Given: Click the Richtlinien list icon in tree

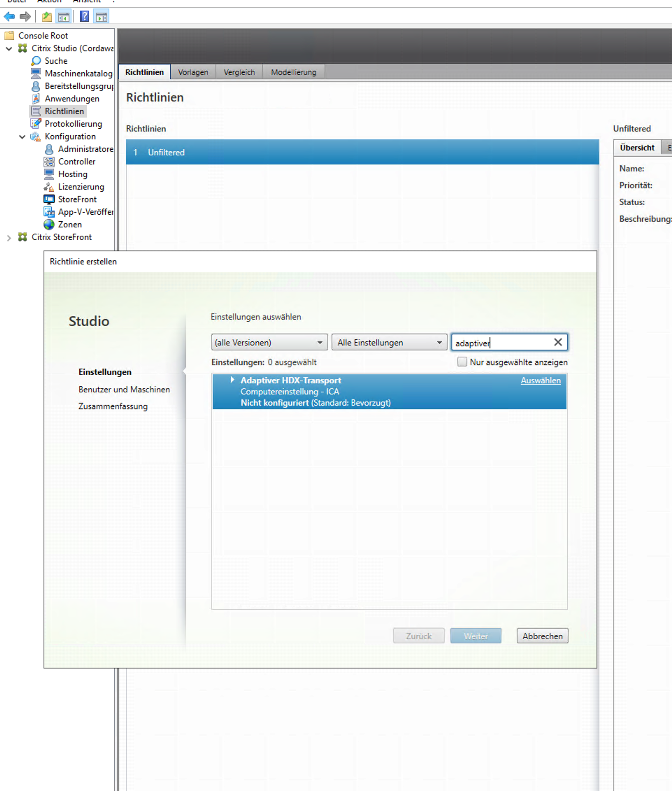Looking at the screenshot, I should click(x=36, y=111).
